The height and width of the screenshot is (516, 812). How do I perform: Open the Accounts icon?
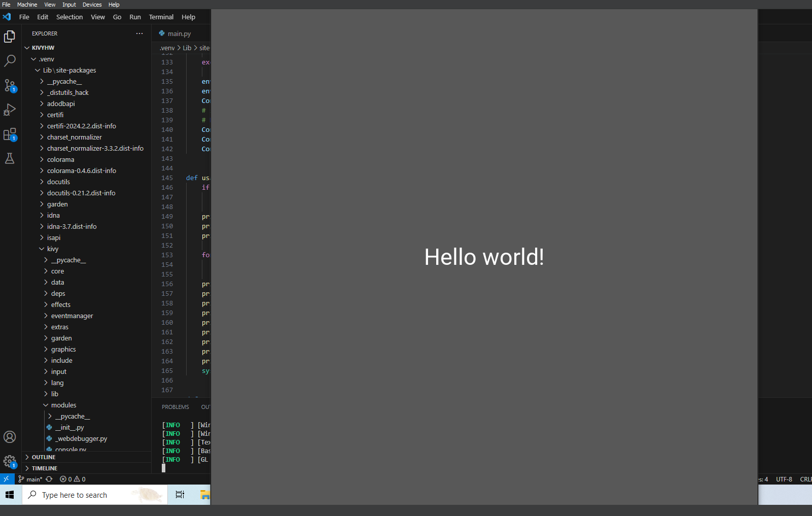coord(10,437)
